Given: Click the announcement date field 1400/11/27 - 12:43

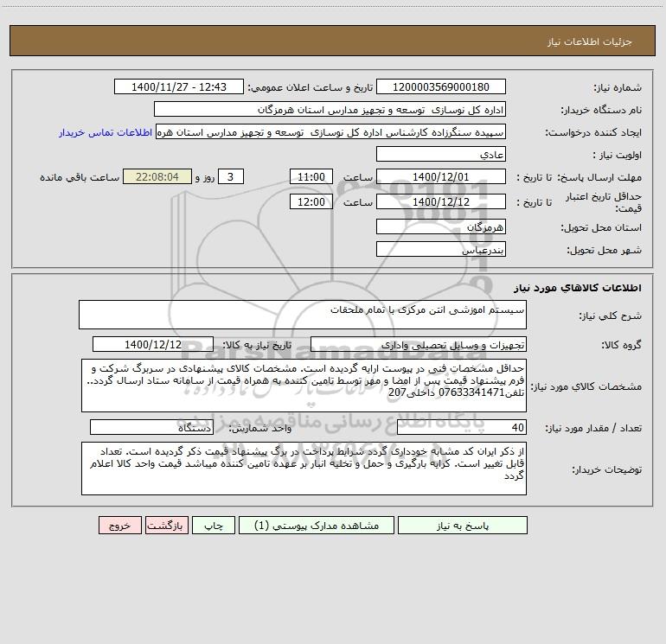Looking at the screenshot, I should pos(179,87).
